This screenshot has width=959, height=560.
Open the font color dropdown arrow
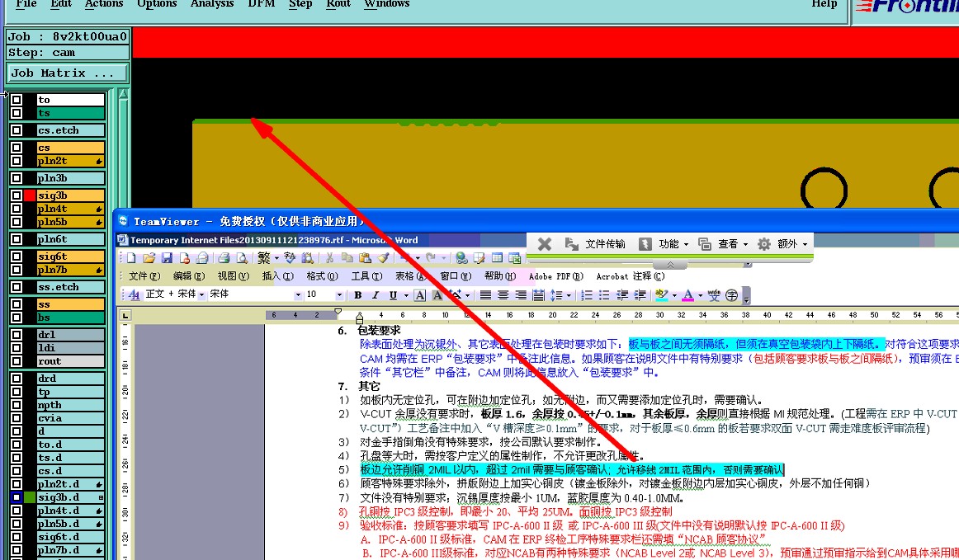coord(701,295)
